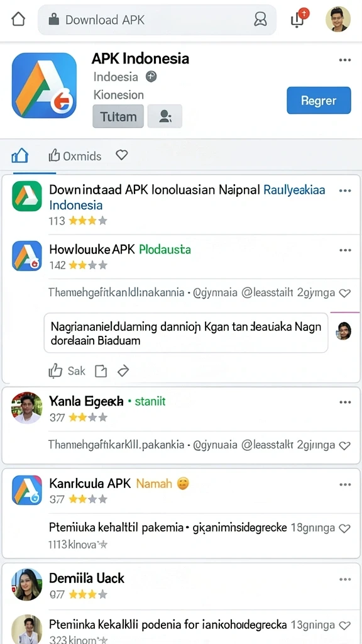
Task: Click the Kionesion text under the app title
Action: (119, 95)
